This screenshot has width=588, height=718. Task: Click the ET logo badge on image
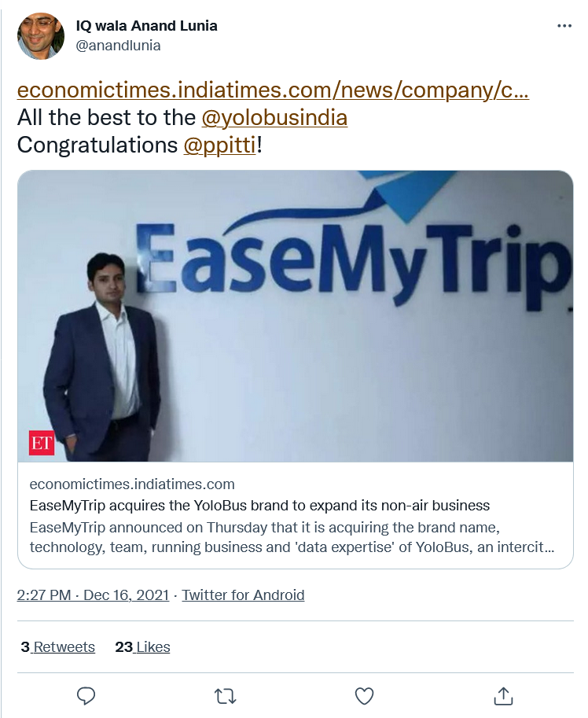pyautogui.click(x=42, y=443)
